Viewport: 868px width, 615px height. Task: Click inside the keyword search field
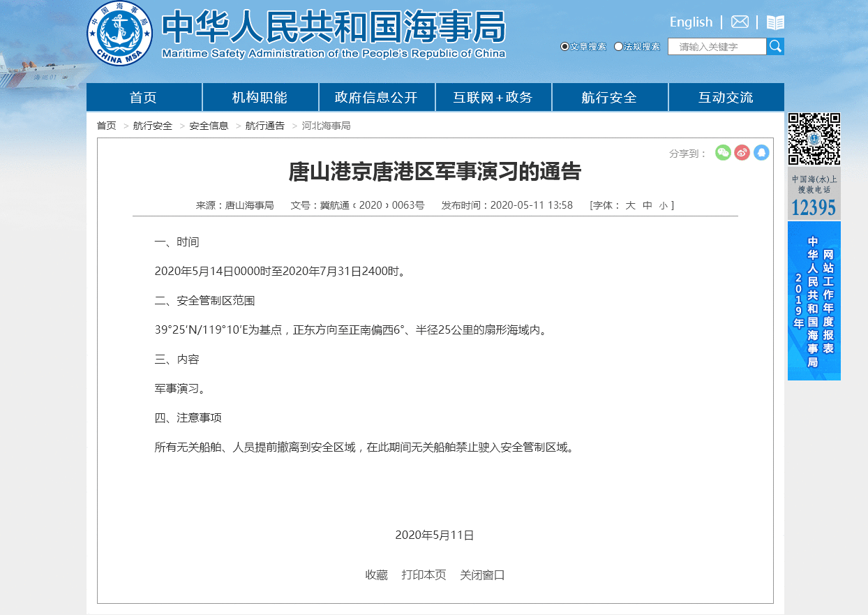[x=717, y=46]
